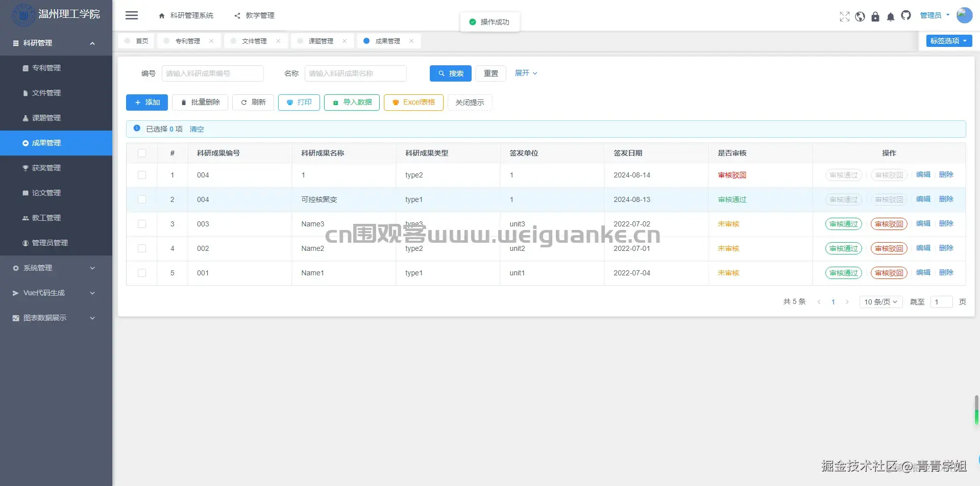Open 教学管理 in top navigation

[x=255, y=15]
